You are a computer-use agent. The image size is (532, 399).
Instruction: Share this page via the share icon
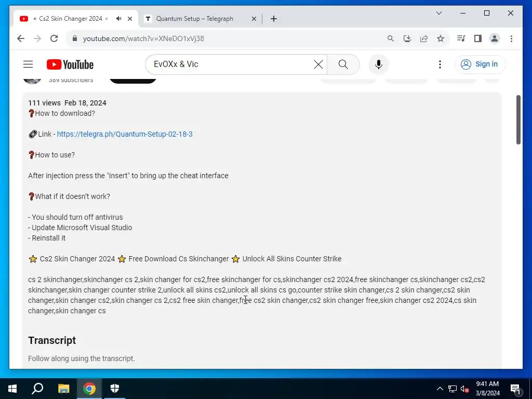click(424, 38)
